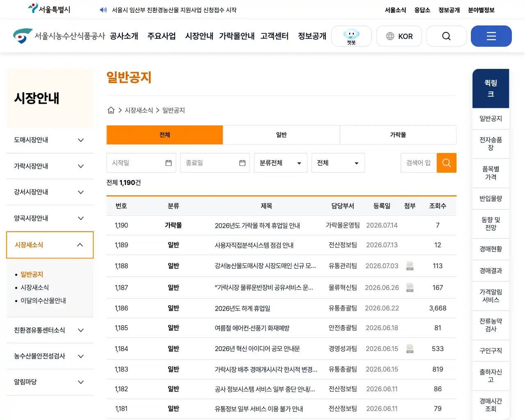Open notice 2026년도 가락몰 하계 휴업일 안내
This screenshot has height=420, width=525.
[257, 226]
